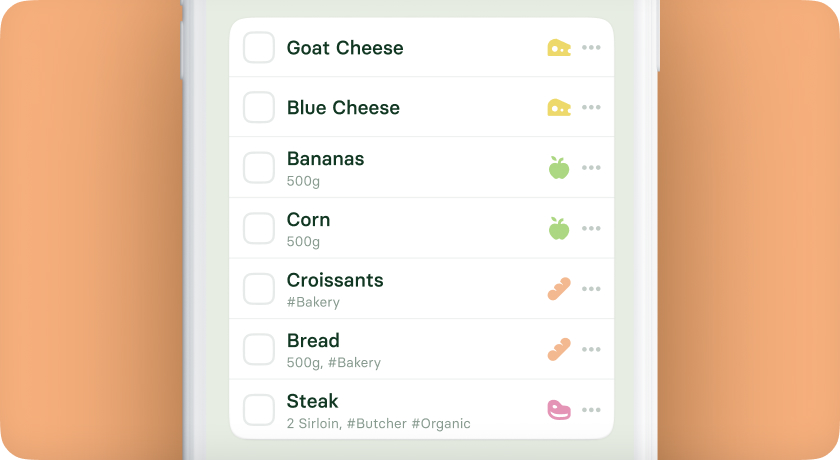Tick the Blue Cheese checkbox
Screen dimensions: 840x460
259,107
